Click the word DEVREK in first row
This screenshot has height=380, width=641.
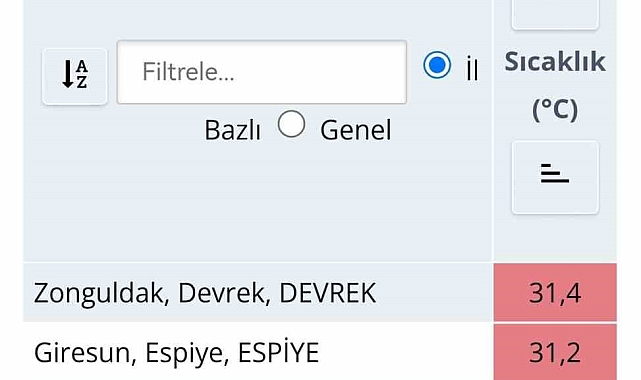[x=327, y=293]
